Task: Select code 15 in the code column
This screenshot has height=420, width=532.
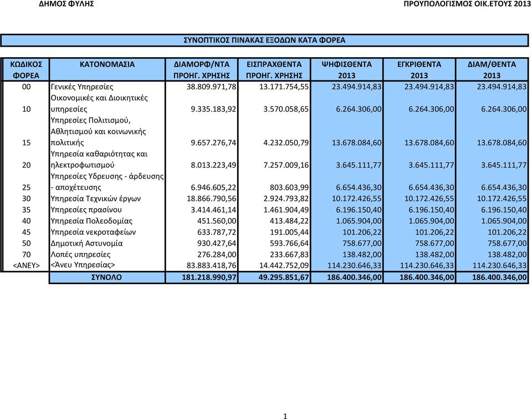Action: click(26, 143)
